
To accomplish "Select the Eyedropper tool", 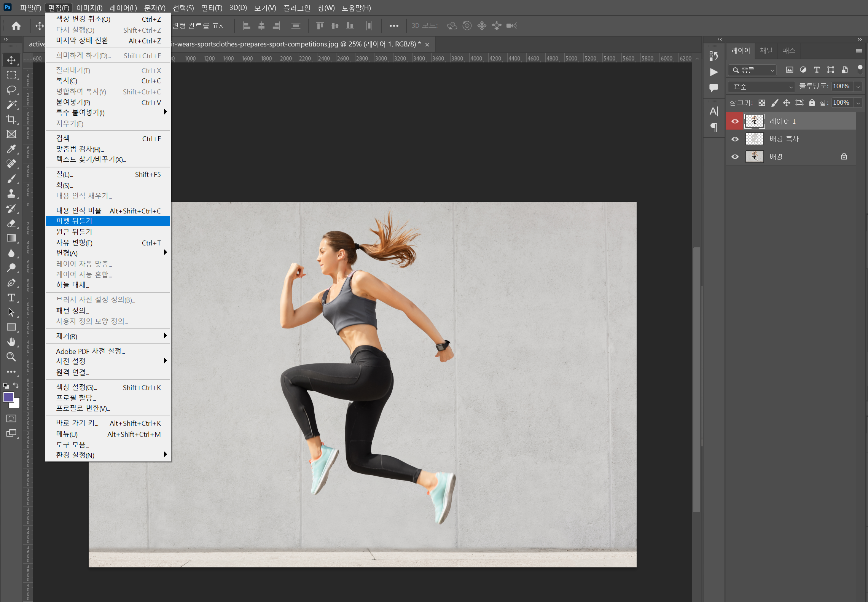I will coord(11,149).
